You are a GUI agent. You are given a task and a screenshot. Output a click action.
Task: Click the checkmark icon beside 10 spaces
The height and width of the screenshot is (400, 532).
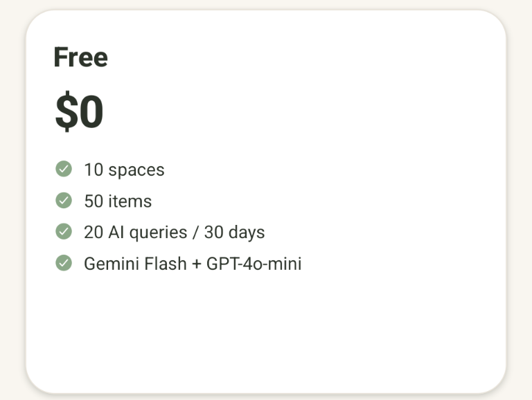(64, 169)
